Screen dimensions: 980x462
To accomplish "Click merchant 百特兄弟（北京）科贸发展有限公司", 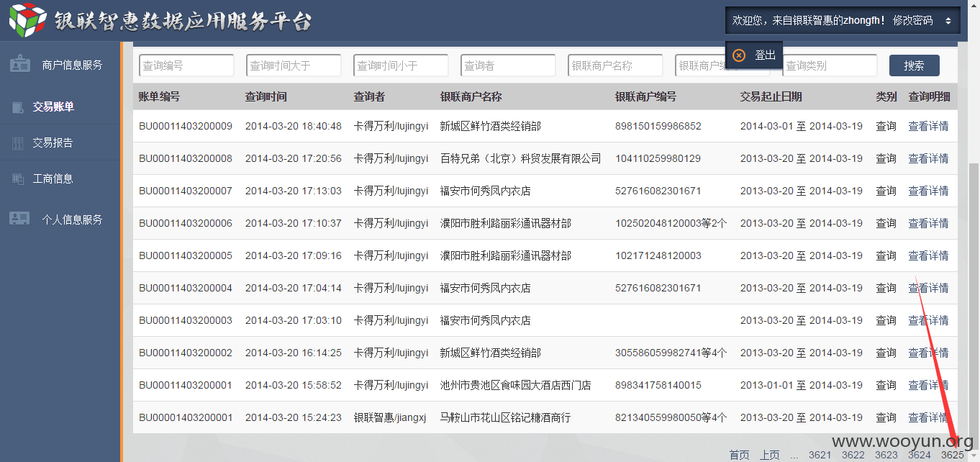I will 520,158.
